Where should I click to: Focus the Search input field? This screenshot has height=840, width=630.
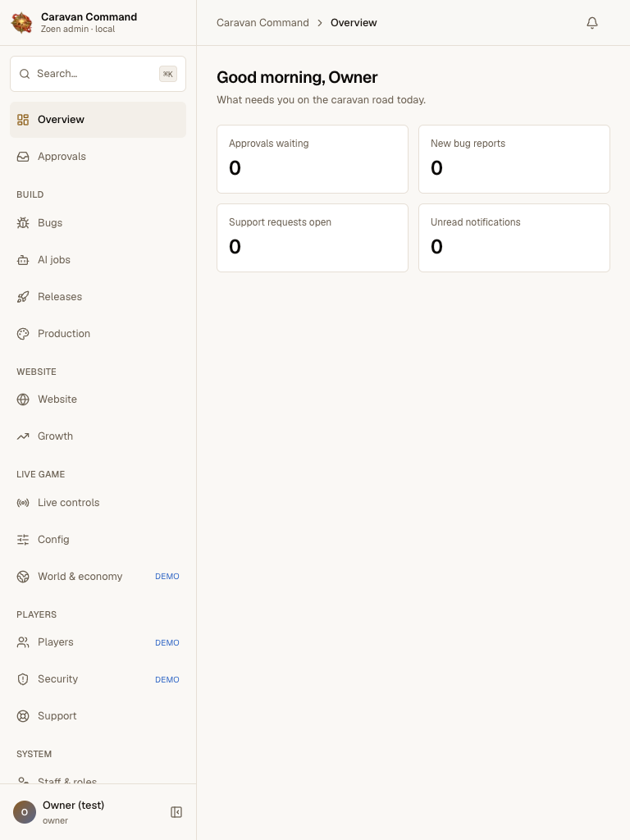pos(98,74)
